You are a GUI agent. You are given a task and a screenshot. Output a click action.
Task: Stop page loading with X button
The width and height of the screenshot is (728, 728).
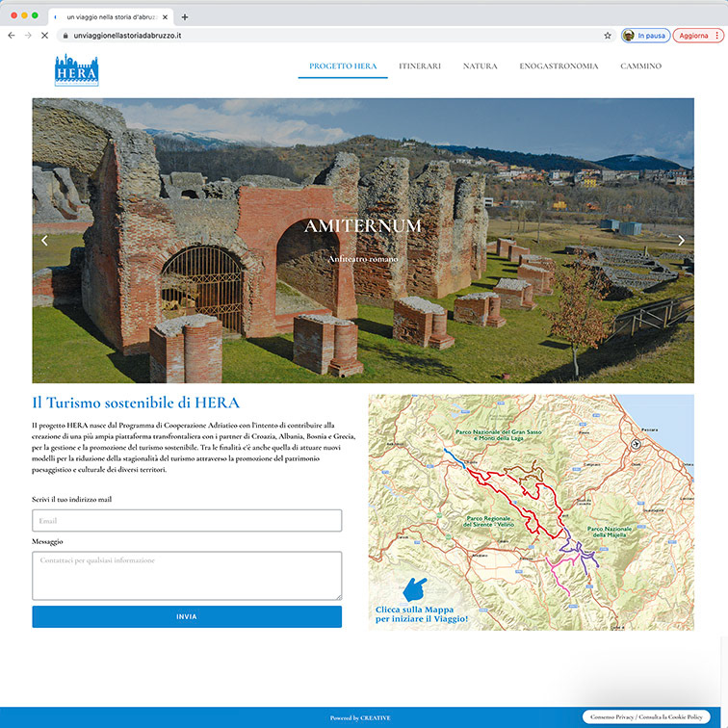tap(44, 36)
